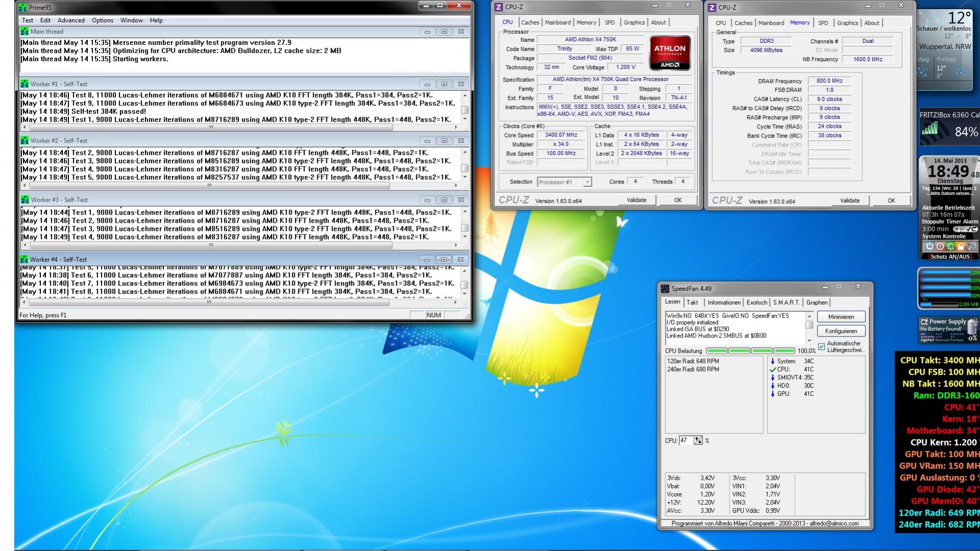Restore down the Worker #3 child window
The width and height of the screenshot is (980, 551).
(x=444, y=200)
